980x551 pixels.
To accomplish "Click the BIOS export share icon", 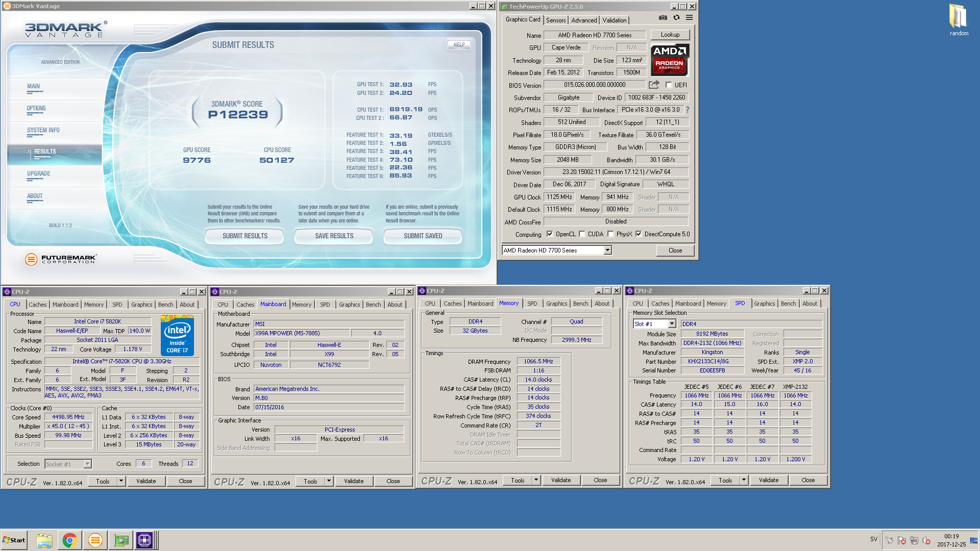I will point(654,85).
